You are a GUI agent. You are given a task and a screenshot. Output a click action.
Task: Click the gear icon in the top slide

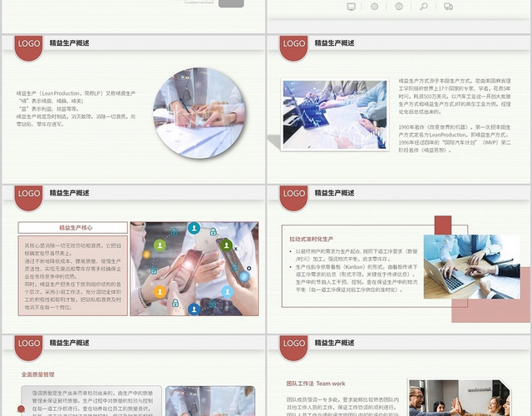374,7
